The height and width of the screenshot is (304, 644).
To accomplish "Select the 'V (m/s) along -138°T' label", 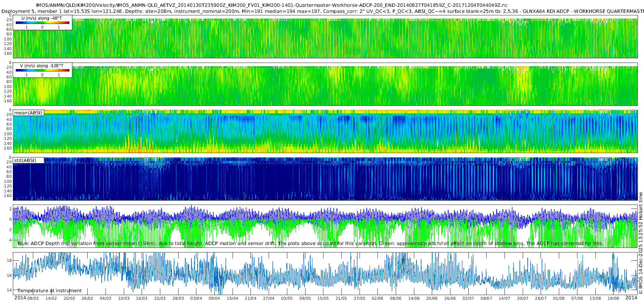I will tap(42, 66).
